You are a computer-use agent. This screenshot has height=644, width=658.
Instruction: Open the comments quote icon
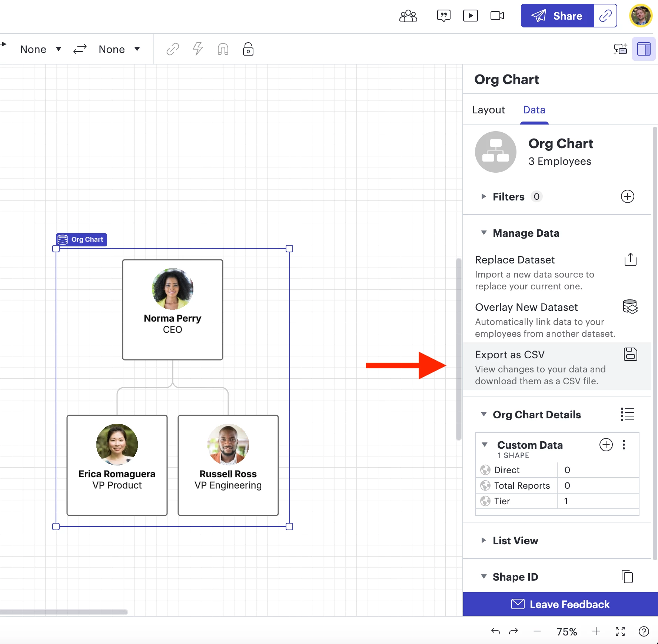[x=443, y=16]
